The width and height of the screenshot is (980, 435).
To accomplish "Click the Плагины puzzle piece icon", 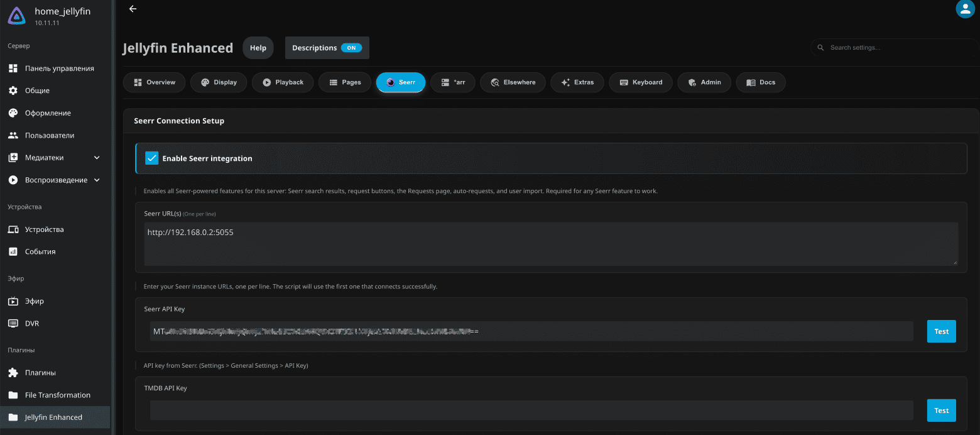I will [x=13, y=373].
